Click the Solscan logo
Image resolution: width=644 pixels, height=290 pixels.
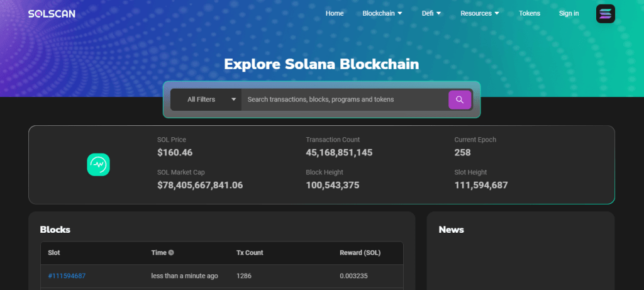(x=52, y=13)
